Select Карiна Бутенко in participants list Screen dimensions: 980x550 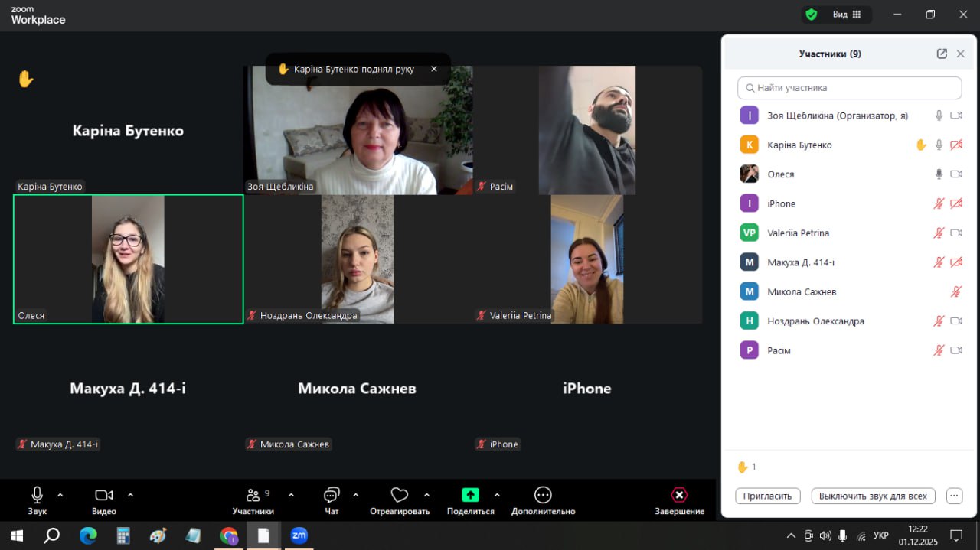[x=799, y=145]
